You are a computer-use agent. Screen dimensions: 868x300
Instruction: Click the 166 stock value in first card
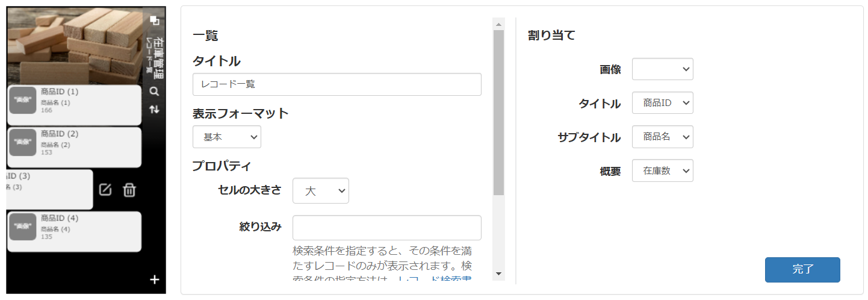[46, 110]
